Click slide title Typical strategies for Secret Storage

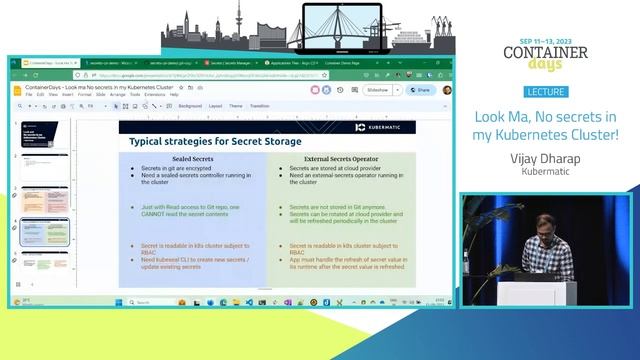click(x=215, y=142)
